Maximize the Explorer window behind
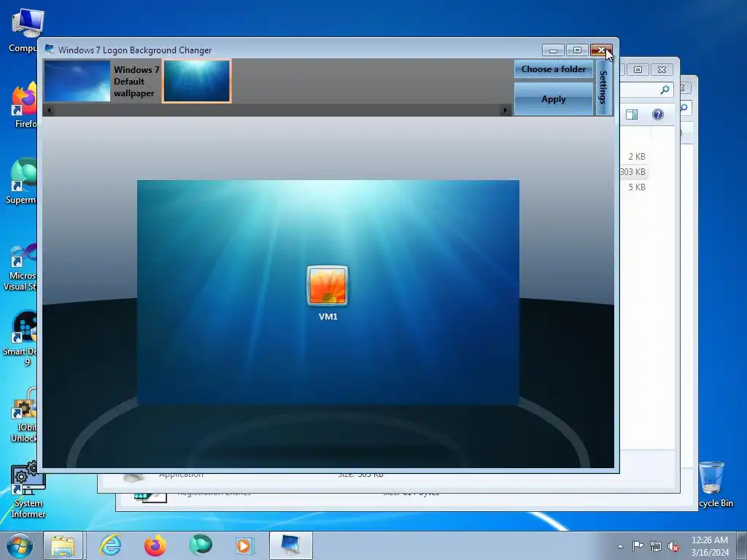This screenshot has width=747, height=560. (638, 69)
